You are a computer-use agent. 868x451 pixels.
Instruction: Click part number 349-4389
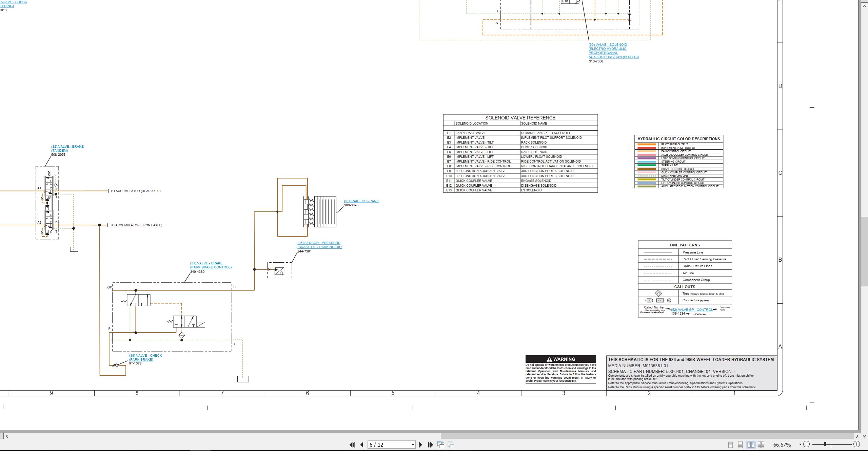pos(197,272)
